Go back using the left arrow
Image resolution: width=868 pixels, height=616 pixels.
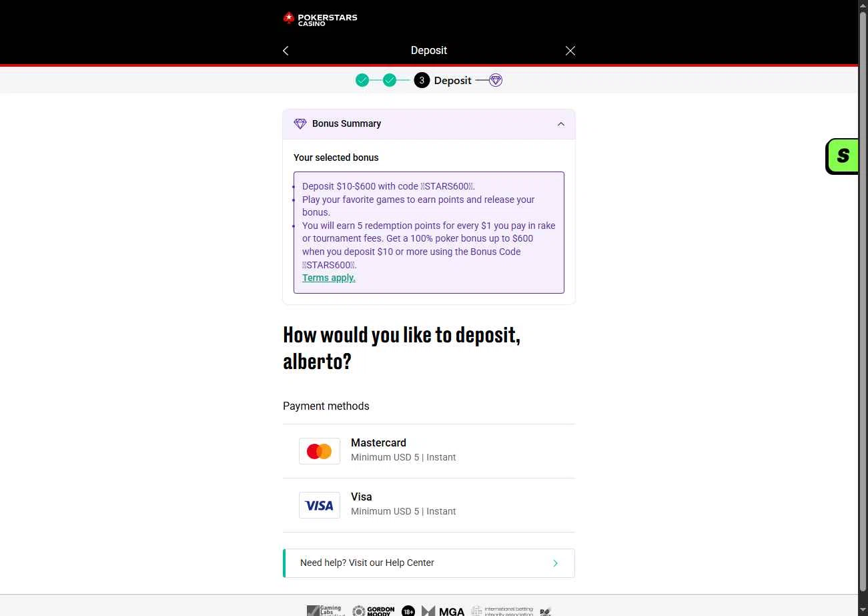[286, 51]
